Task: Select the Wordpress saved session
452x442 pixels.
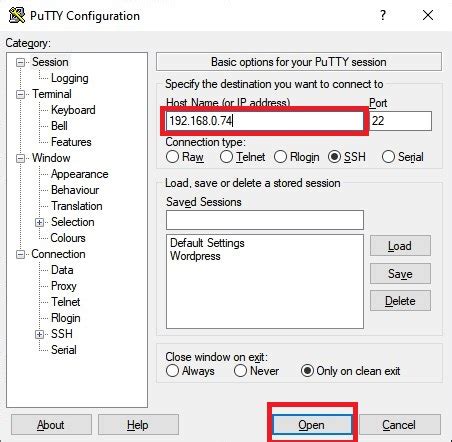Action: tap(195, 256)
